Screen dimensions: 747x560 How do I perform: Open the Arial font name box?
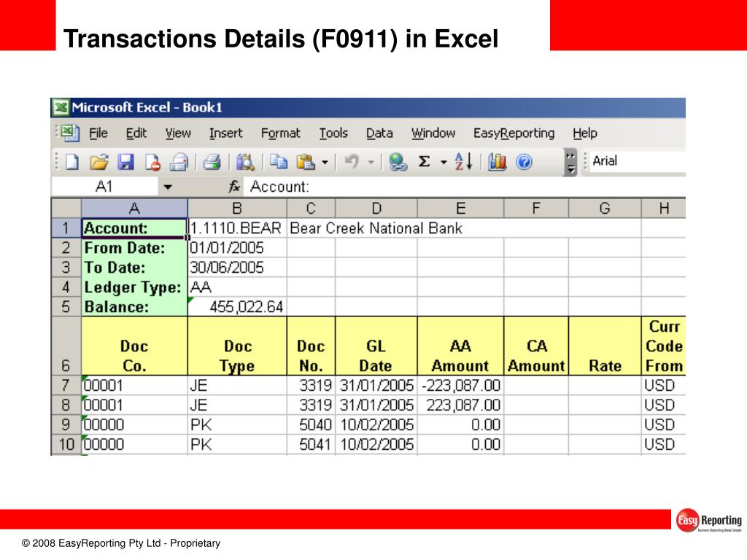pos(638,161)
